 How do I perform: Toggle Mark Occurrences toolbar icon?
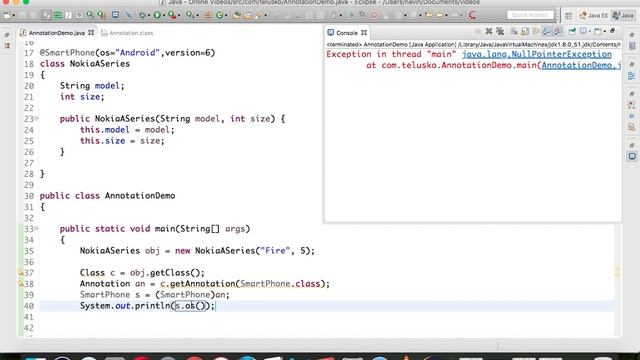[x=47, y=15]
